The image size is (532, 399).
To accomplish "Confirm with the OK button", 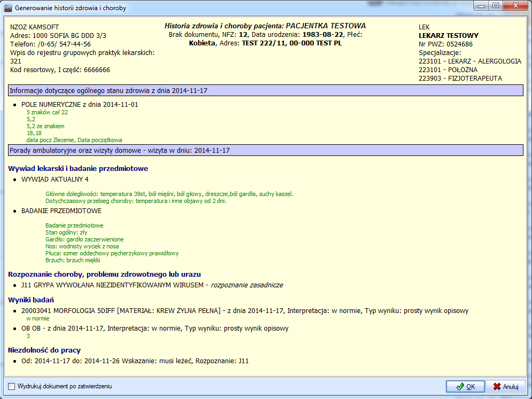I will pos(465,386).
